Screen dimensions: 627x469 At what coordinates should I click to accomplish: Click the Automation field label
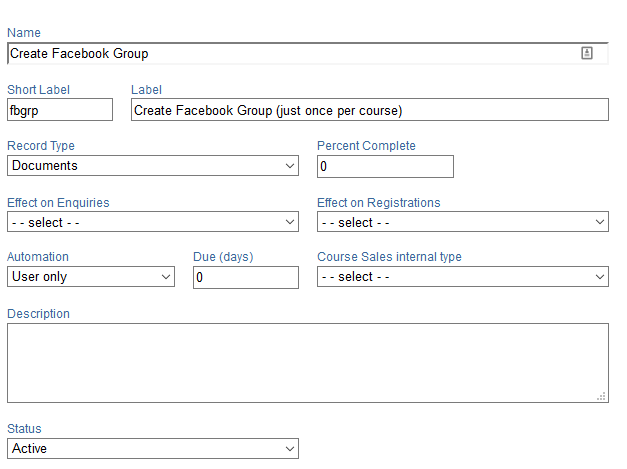[38, 257]
